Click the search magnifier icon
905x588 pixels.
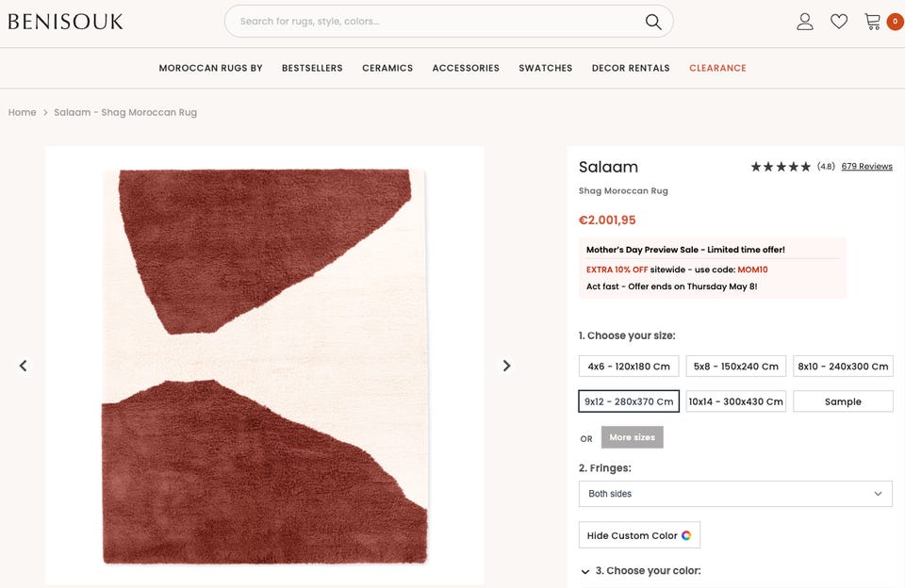click(653, 22)
